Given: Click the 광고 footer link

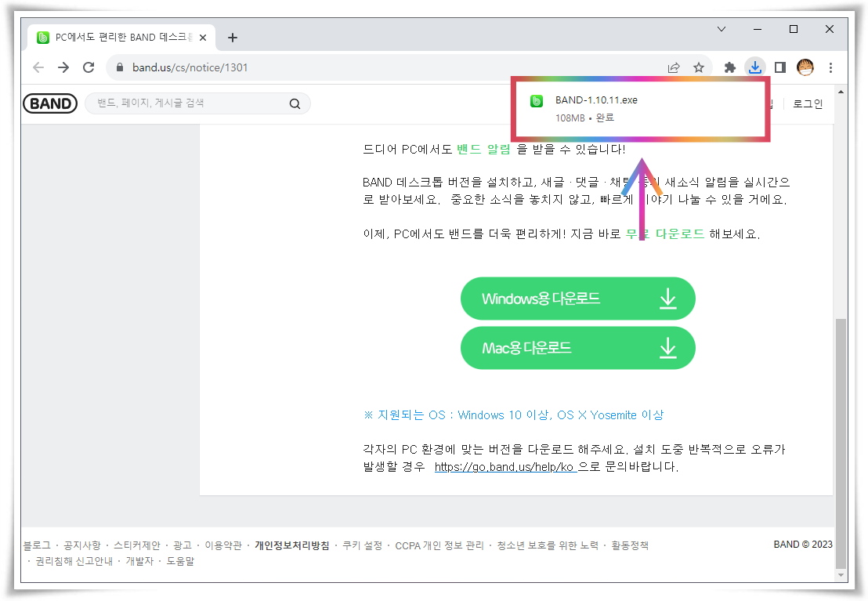Looking at the screenshot, I should coord(182,545).
